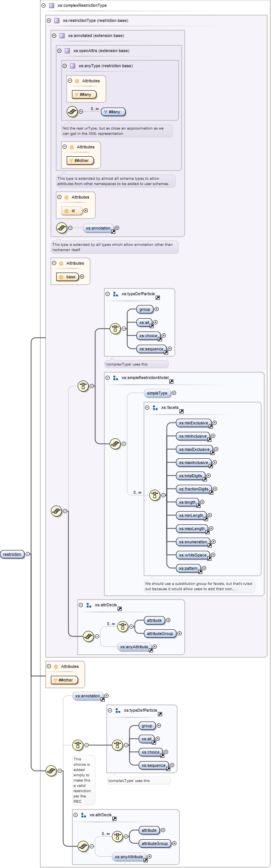Click the type icon beside xs:openAttrs
Viewport: 271px width, 868px height.
(x=67, y=51)
